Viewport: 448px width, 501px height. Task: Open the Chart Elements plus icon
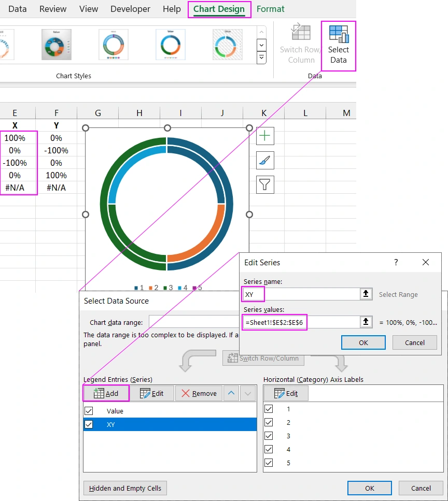coord(264,136)
